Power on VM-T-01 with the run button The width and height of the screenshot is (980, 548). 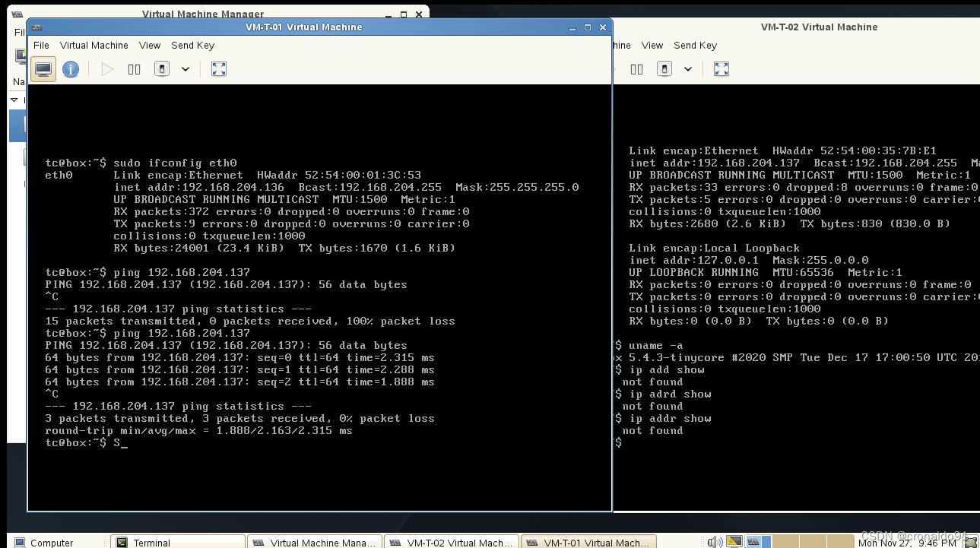(x=107, y=69)
